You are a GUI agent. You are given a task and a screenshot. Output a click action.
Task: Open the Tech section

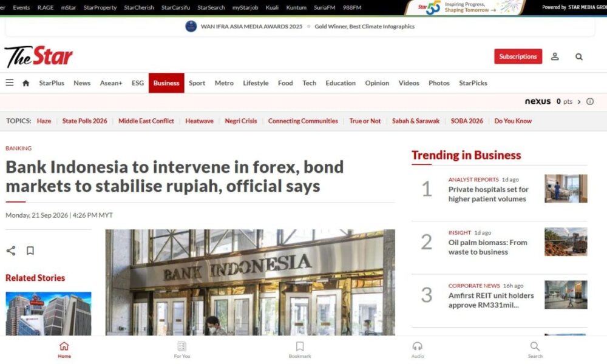[310, 83]
